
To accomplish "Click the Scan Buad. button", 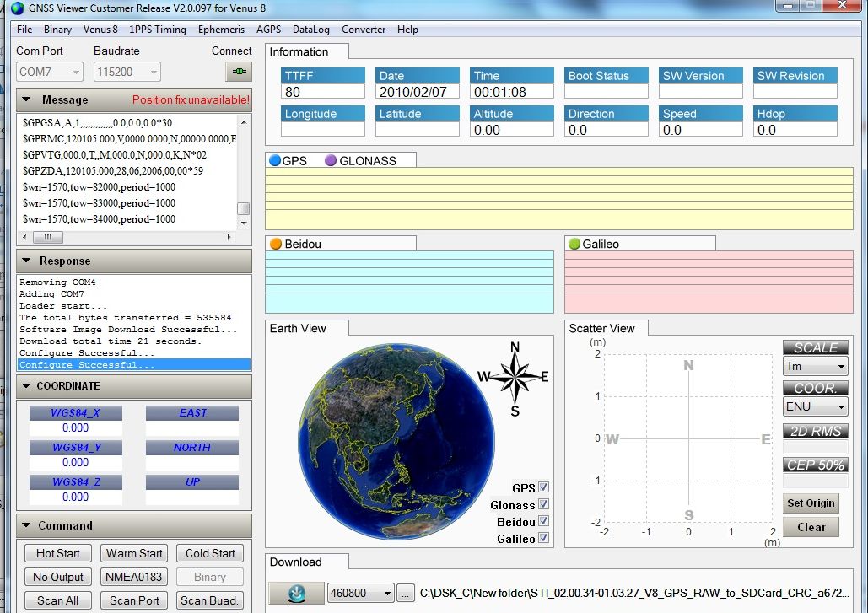I will pyautogui.click(x=210, y=600).
